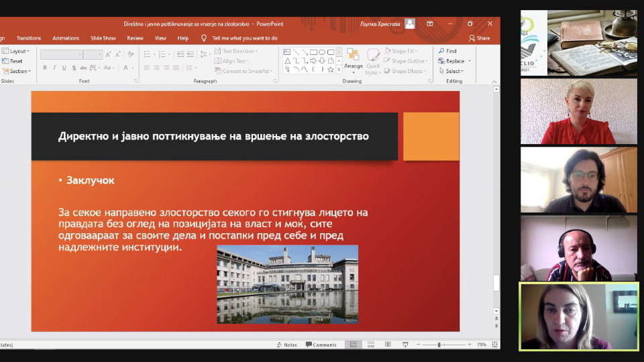
Task: Click Decrease Font Size icon
Action: tap(118, 54)
